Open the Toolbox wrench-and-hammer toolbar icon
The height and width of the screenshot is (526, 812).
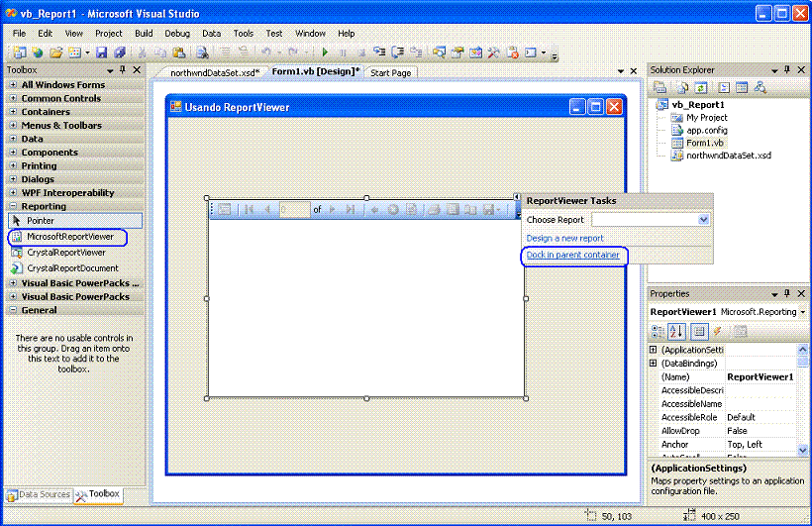(x=493, y=53)
